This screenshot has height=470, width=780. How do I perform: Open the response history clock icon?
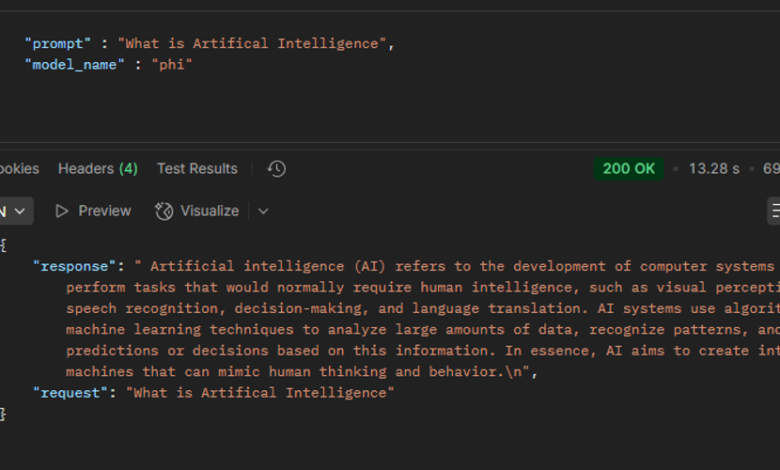coord(277,169)
